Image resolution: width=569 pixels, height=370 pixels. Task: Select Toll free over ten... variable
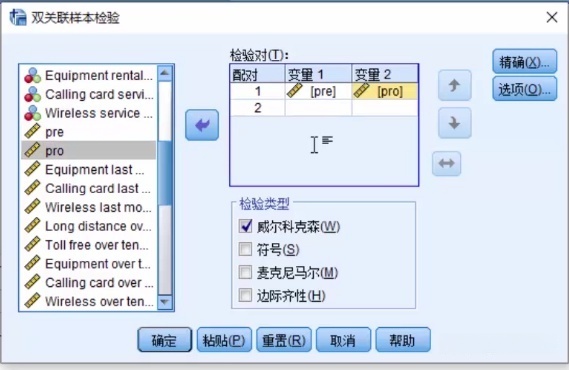(89, 245)
